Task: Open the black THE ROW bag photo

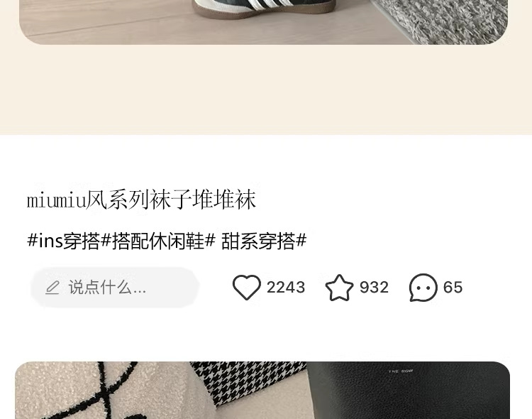Action: (408, 391)
